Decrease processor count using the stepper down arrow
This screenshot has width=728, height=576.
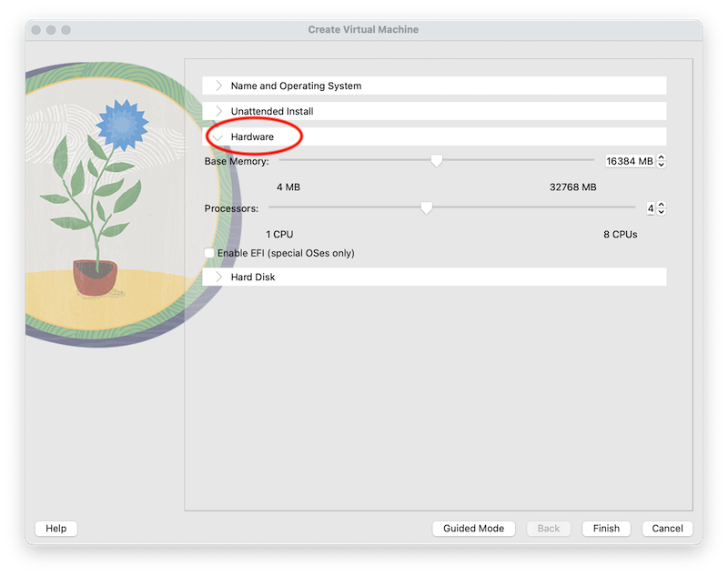pos(661,211)
